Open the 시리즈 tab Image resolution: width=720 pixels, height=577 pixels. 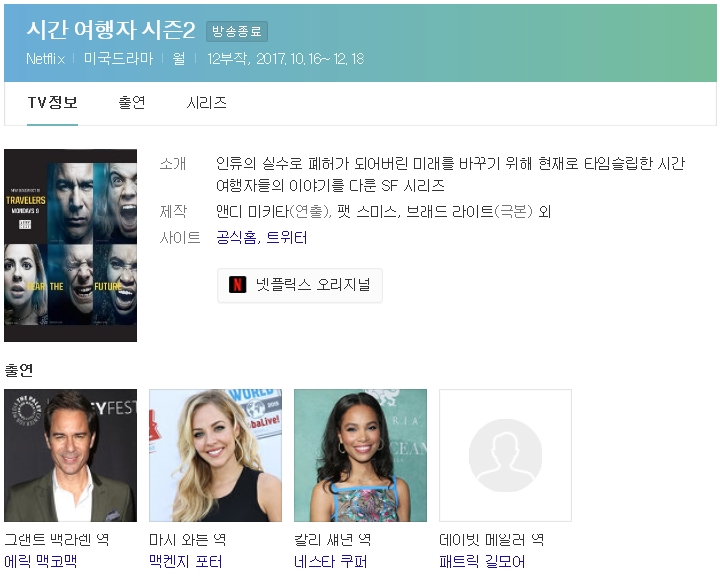click(207, 103)
